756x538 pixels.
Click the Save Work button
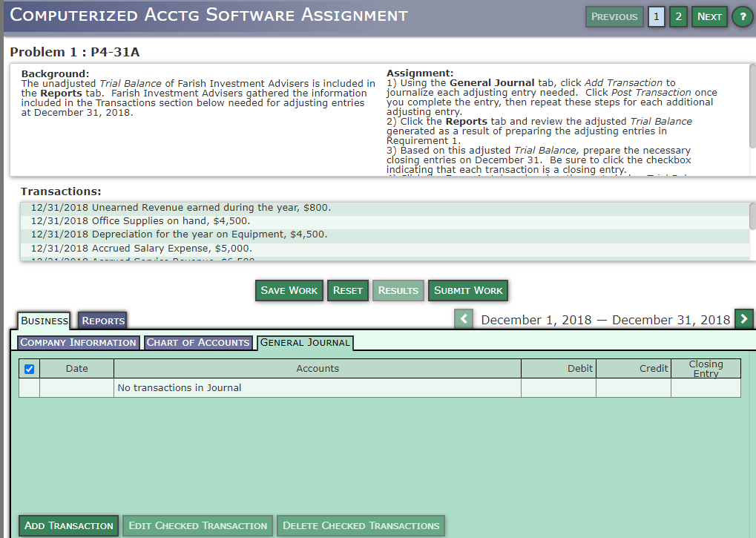click(289, 290)
